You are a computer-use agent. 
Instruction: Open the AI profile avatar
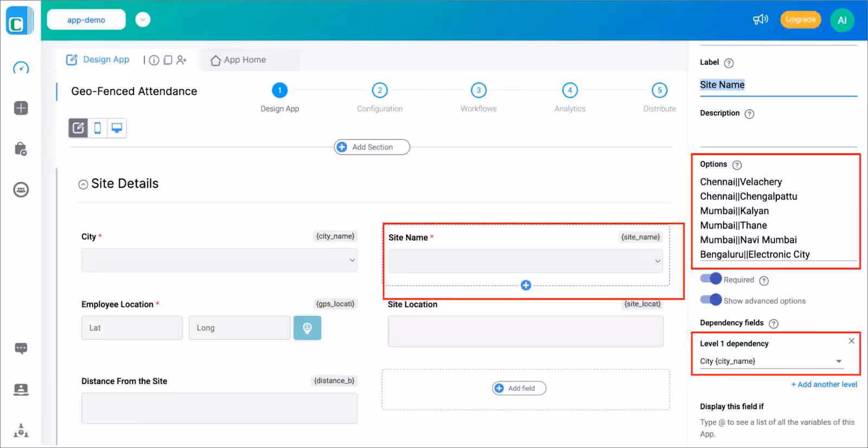842,20
